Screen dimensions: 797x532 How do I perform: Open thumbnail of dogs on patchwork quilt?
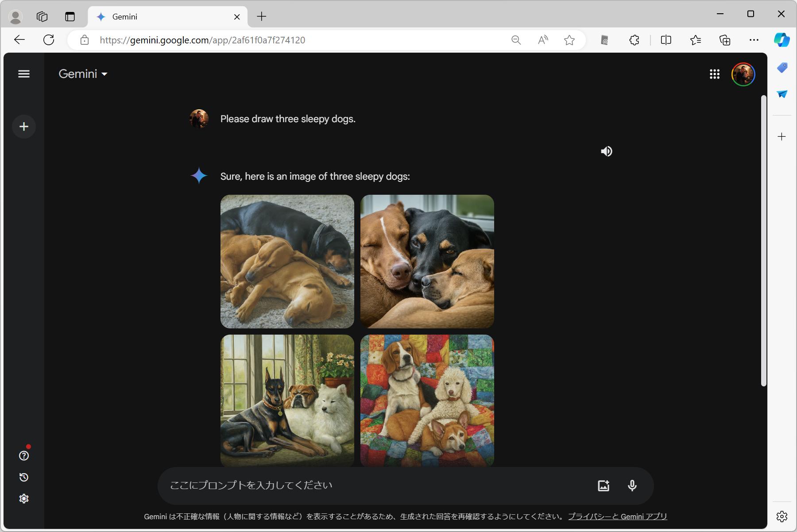pos(427,401)
